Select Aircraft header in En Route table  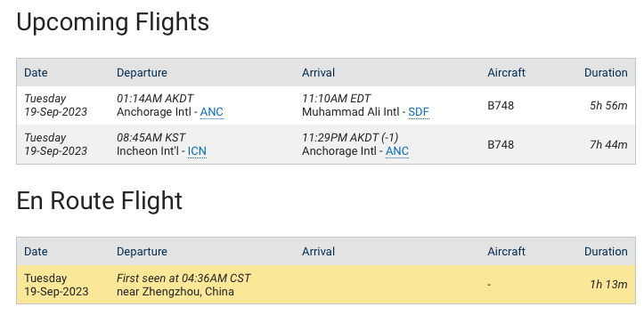coord(506,251)
